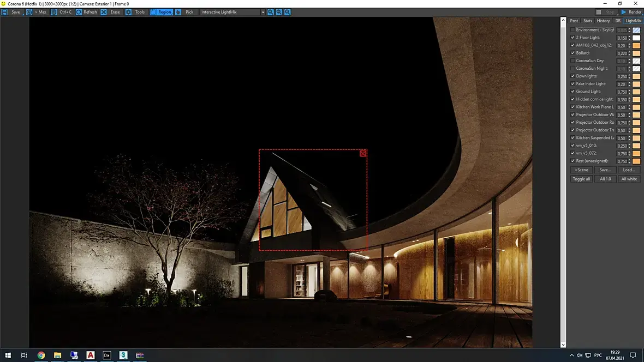Open the Environment - Skylight color swatch
This screenshot has height=362, width=644.
636,30
